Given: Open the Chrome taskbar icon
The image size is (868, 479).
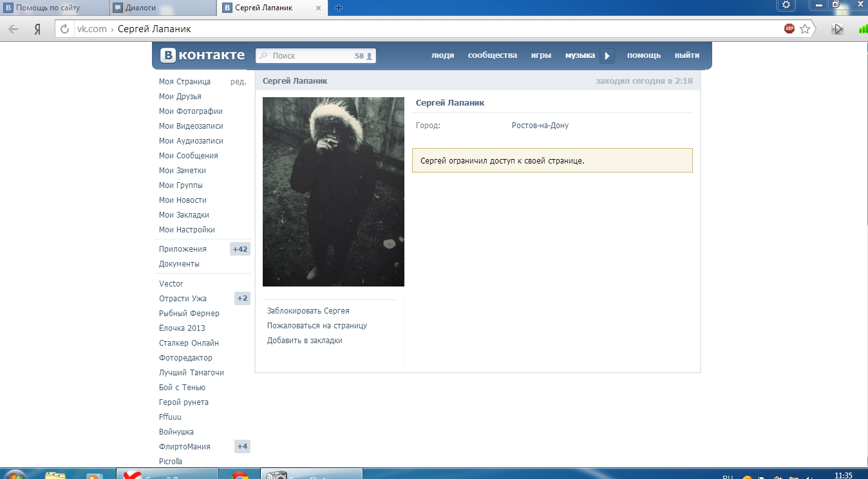Looking at the screenshot, I should coord(240,475).
